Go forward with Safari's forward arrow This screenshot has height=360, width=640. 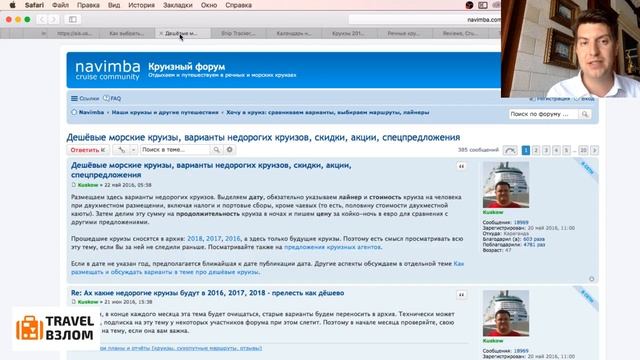point(53,19)
